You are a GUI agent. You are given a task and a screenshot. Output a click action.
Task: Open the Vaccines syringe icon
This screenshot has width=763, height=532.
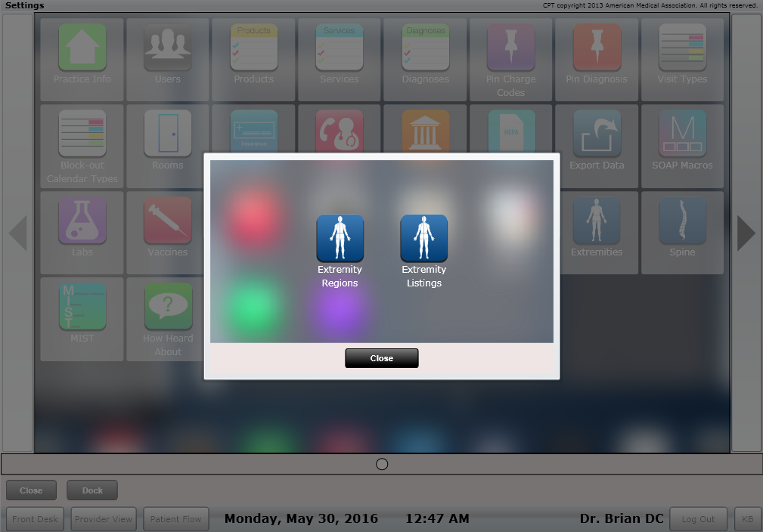(168, 221)
